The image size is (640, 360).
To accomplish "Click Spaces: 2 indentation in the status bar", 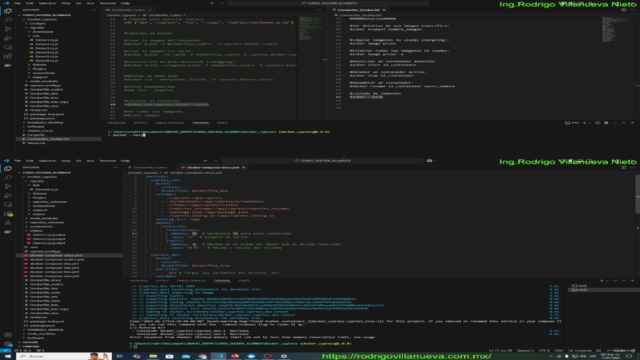I will tap(525, 351).
